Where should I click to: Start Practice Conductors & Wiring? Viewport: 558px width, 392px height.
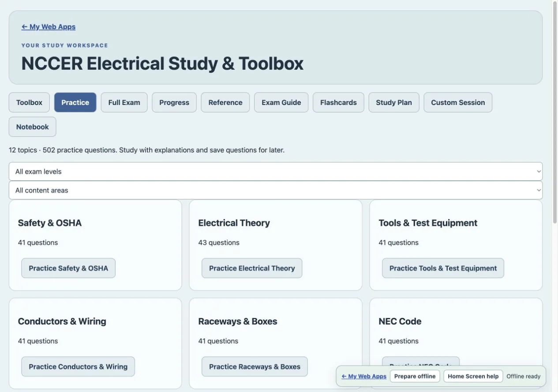78,366
